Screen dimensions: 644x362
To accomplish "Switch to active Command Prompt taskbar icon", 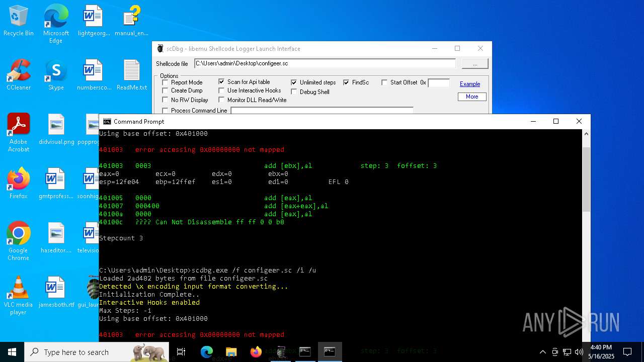I will tap(330, 352).
